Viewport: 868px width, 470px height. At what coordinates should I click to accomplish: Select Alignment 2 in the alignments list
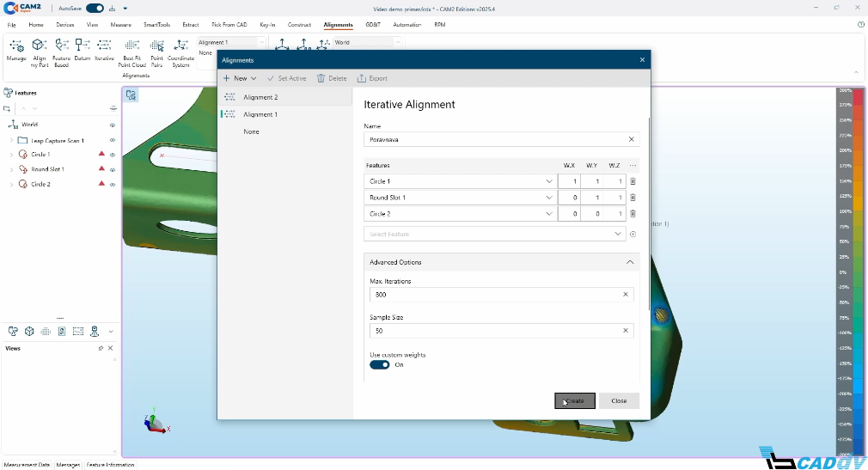[x=285, y=97]
